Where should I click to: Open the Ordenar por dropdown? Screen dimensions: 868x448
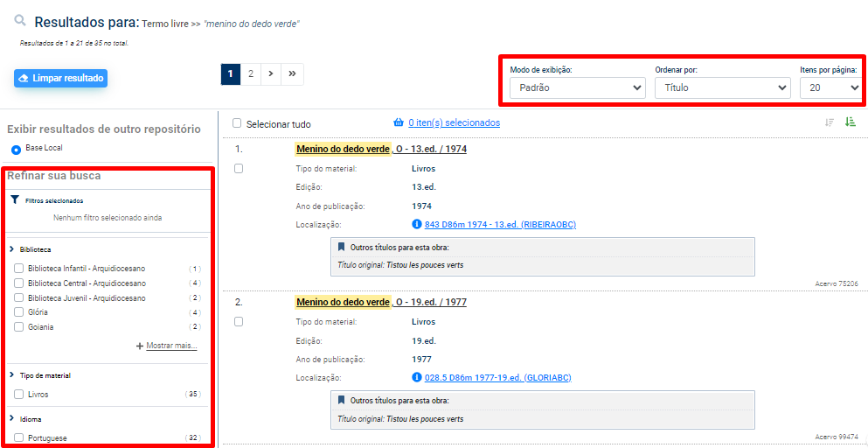(x=722, y=87)
